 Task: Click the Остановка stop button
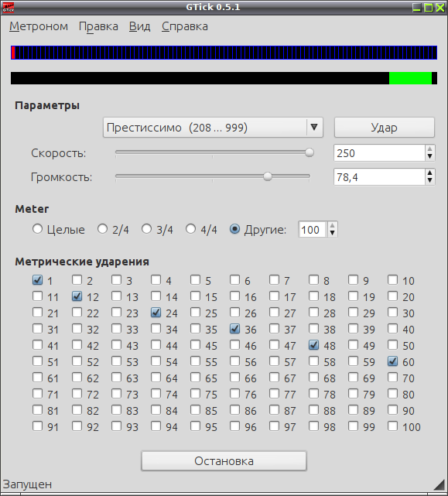224,461
